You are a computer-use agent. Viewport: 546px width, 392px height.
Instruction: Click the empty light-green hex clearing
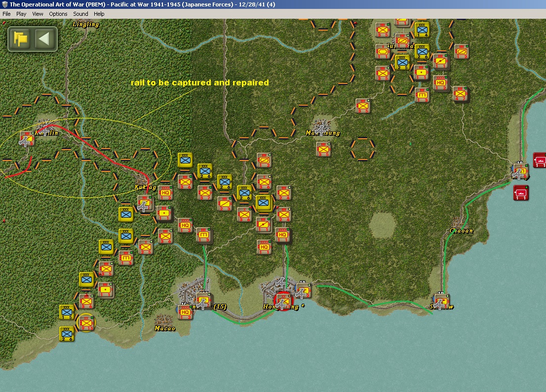pos(382,225)
